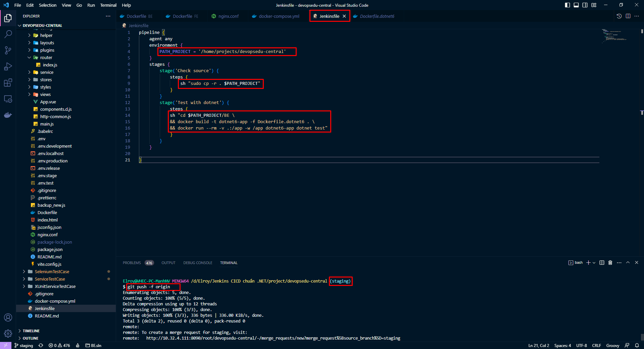Expand the Timeline section
This screenshot has height=349, width=644.
tap(66, 331)
